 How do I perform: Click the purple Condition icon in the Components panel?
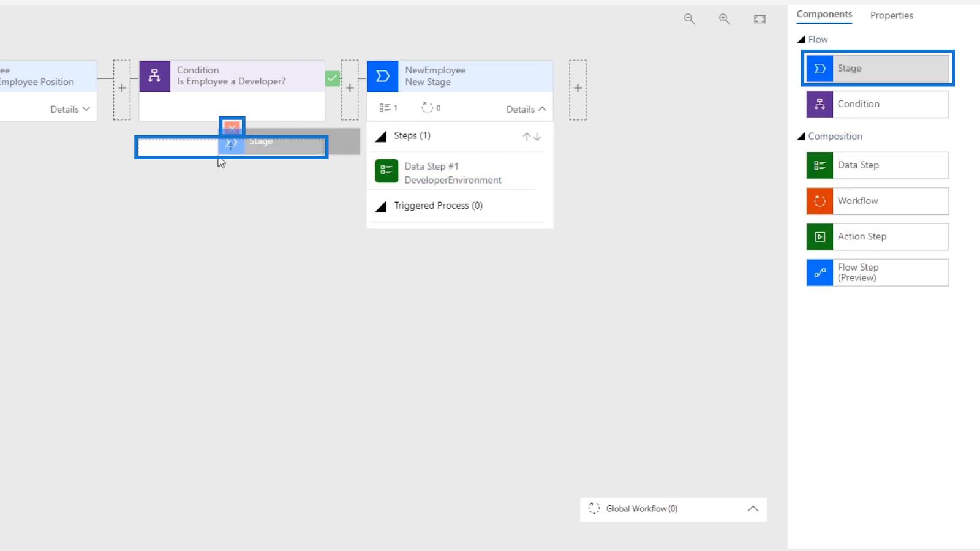(x=820, y=104)
